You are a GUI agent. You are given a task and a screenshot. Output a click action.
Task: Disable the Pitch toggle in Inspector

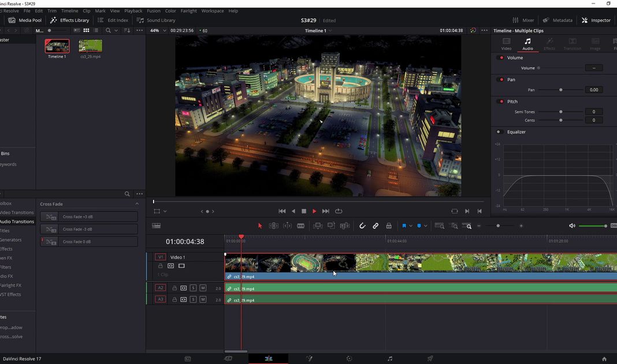point(501,102)
